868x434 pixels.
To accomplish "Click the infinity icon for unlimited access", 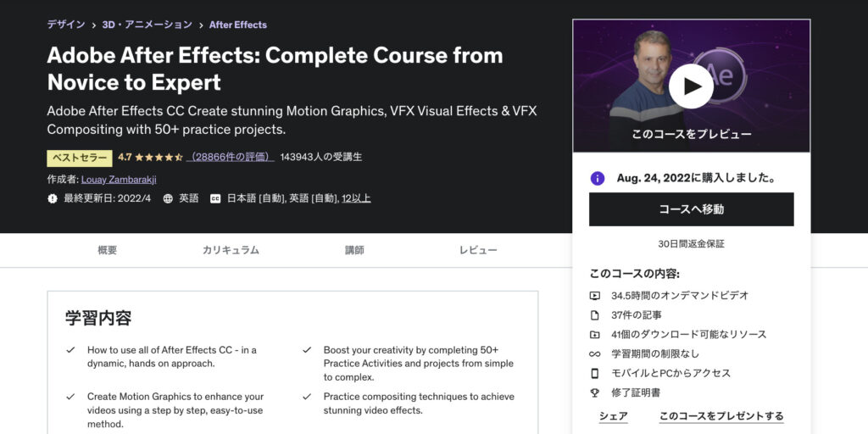I will pyautogui.click(x=594, y=353).
